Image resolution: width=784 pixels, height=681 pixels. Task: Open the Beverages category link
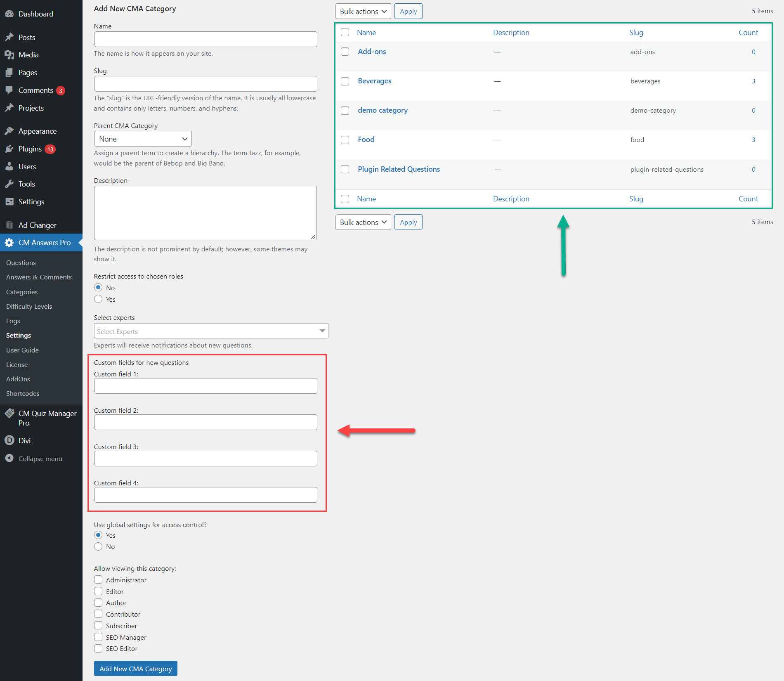point(375,81)
